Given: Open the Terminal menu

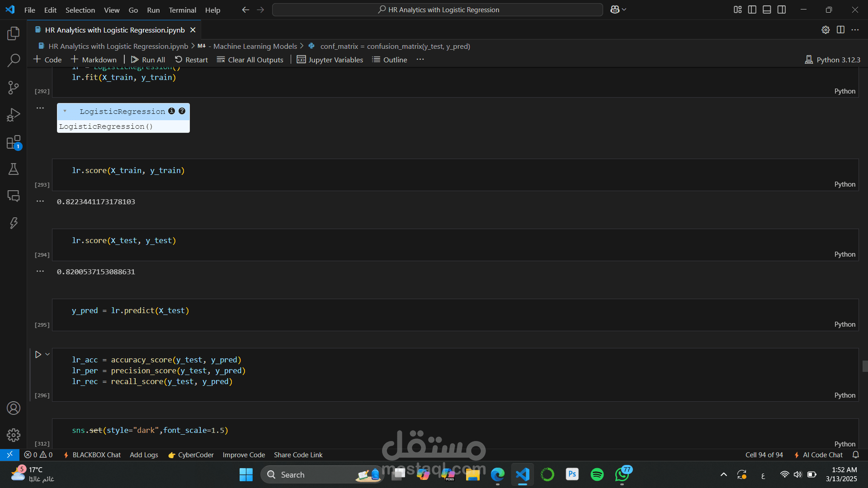Looking at the screenshot, I should 182,10.
